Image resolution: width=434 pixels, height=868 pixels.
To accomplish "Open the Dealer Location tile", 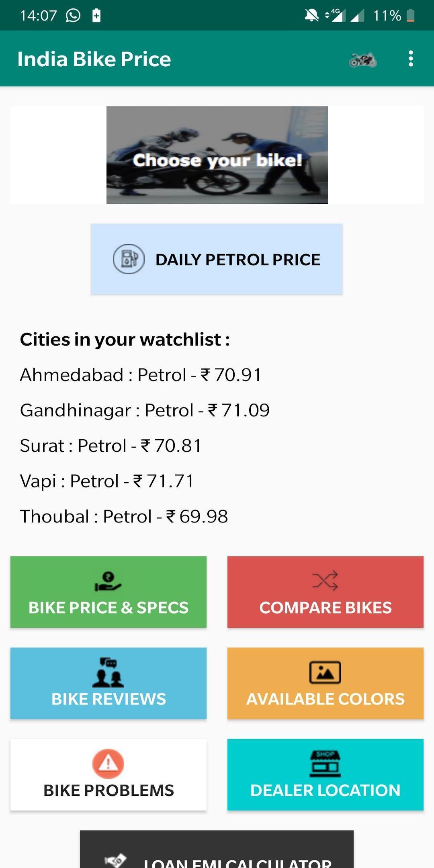I will coord(325,775).
